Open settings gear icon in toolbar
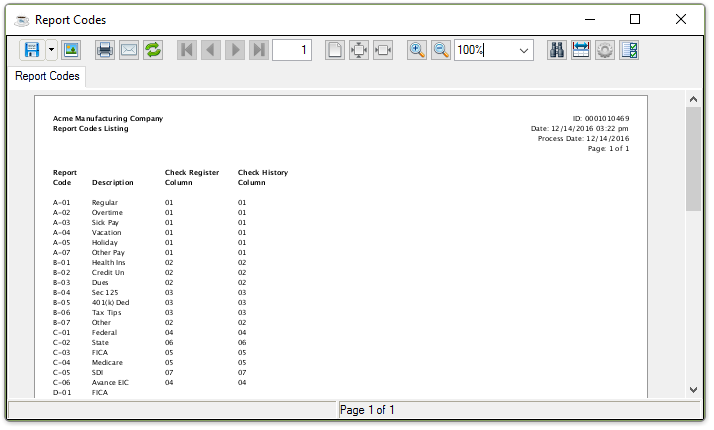 pos(605,50)
